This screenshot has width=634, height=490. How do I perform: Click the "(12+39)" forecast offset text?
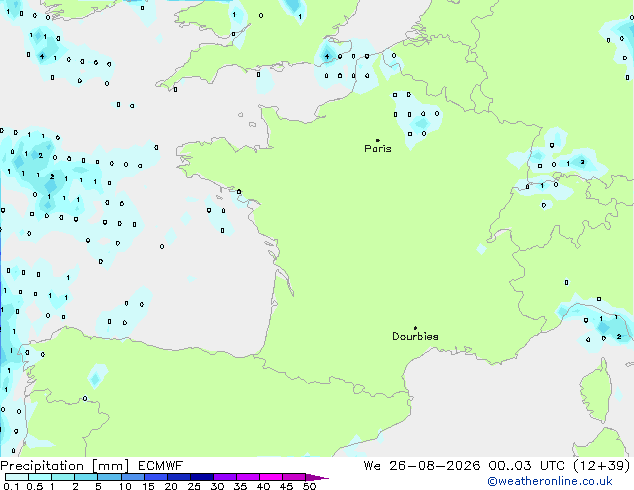coord(602,466)
